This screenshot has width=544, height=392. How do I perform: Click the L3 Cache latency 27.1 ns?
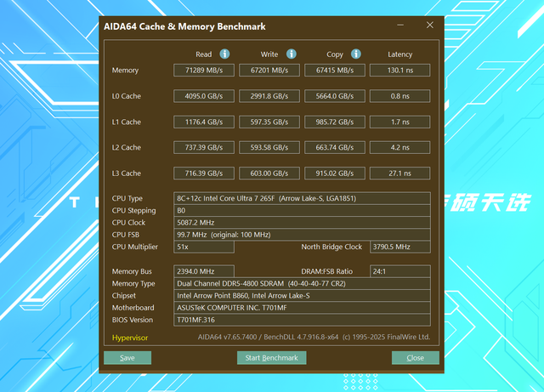400,173
